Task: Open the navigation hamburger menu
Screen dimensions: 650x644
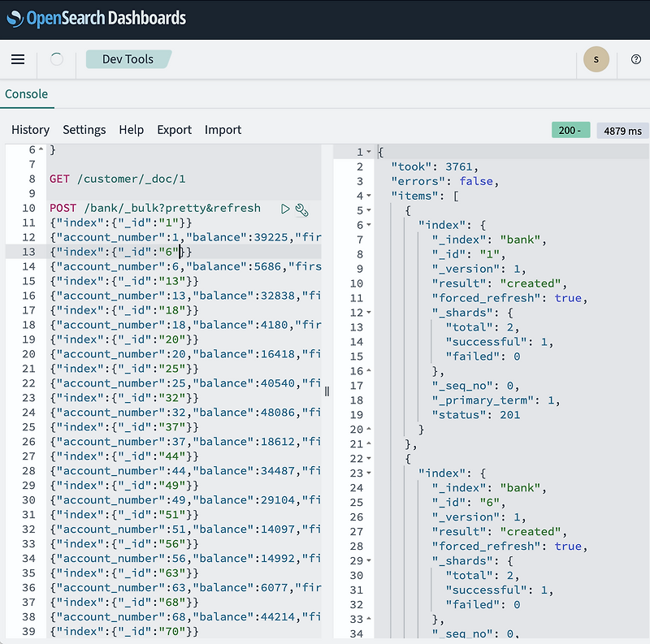Action: tap(18, 59)
